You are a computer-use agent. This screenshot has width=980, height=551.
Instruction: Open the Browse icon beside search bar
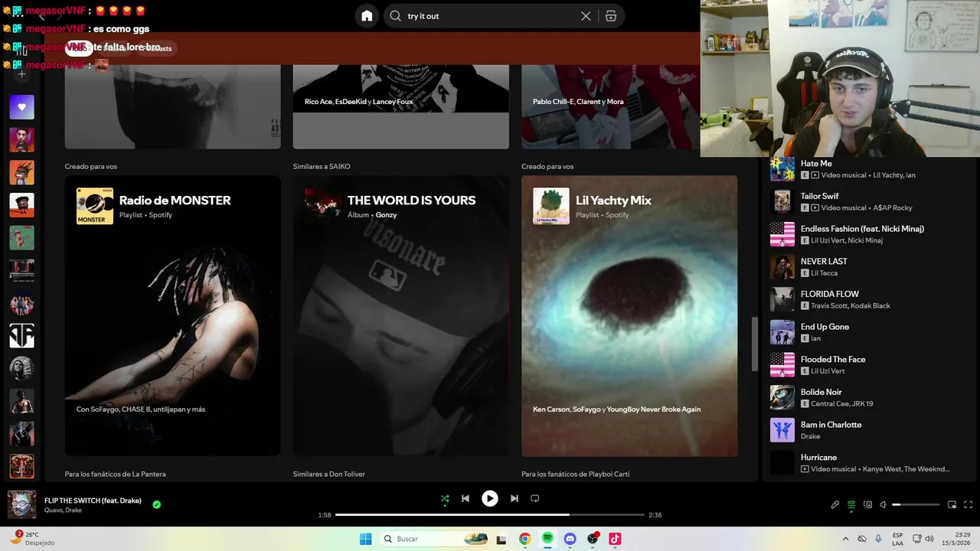click(x=610, y=16)
